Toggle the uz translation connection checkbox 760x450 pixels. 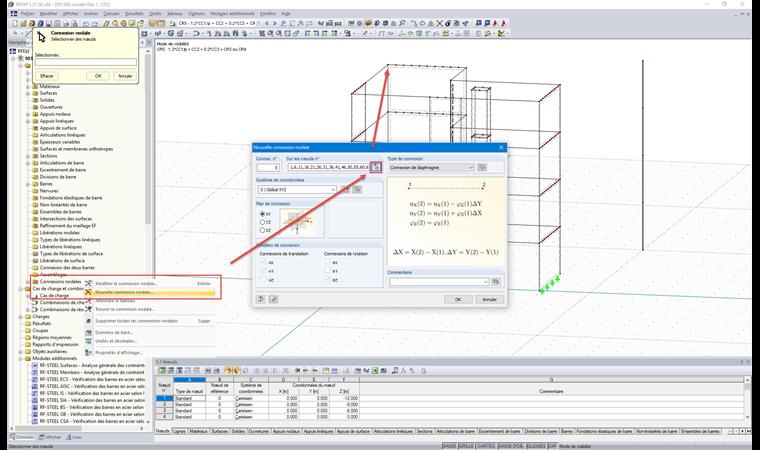pos(264,280)
